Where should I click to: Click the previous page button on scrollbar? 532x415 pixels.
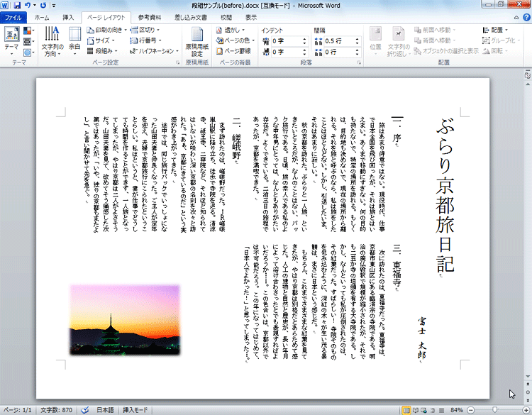528,384
